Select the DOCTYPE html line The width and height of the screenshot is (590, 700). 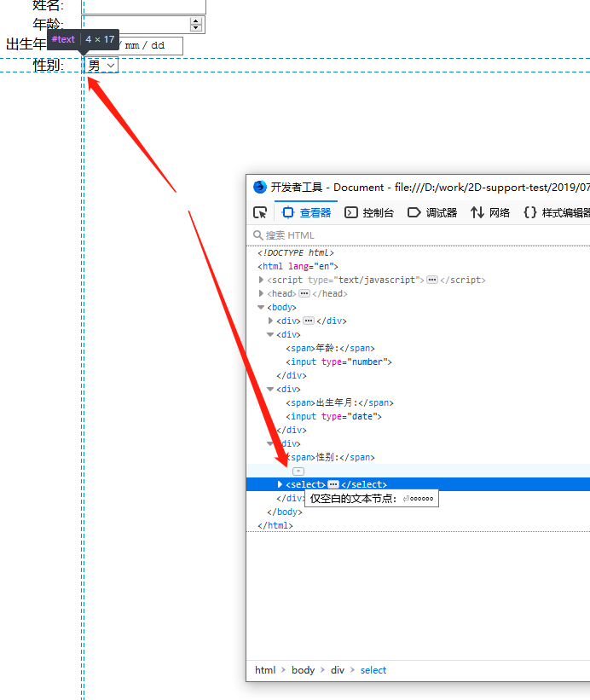click(x=296, y=252)
